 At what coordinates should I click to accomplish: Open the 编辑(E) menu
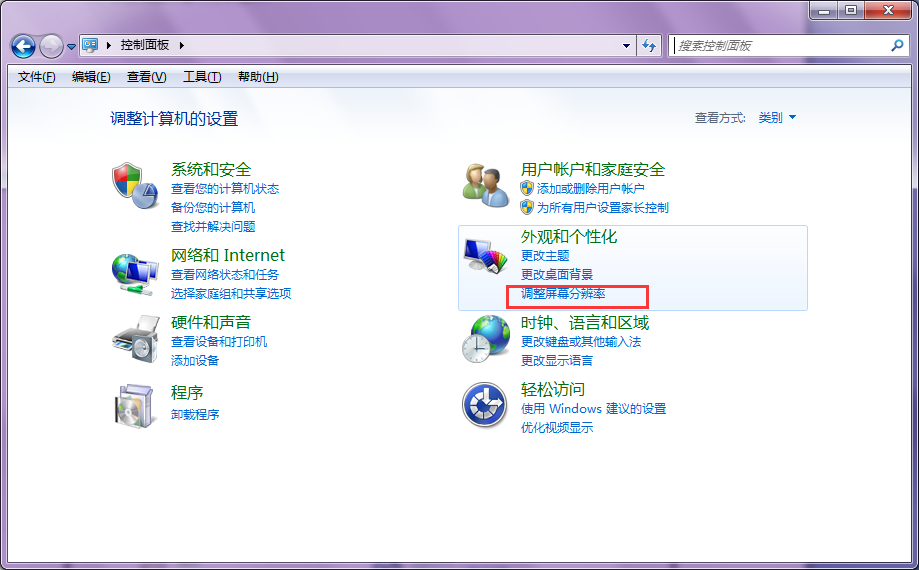[91, 77]
